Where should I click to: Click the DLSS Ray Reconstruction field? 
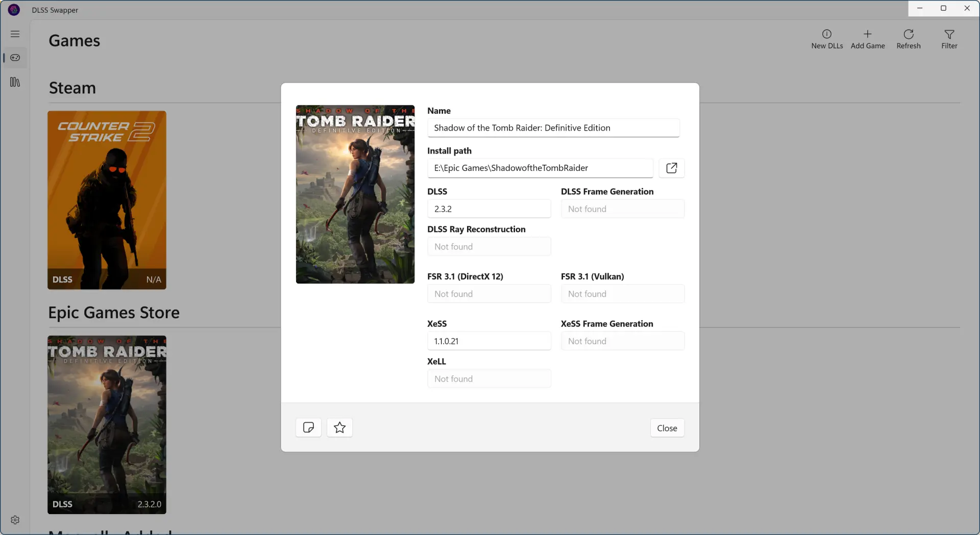[x=489, y=246]
